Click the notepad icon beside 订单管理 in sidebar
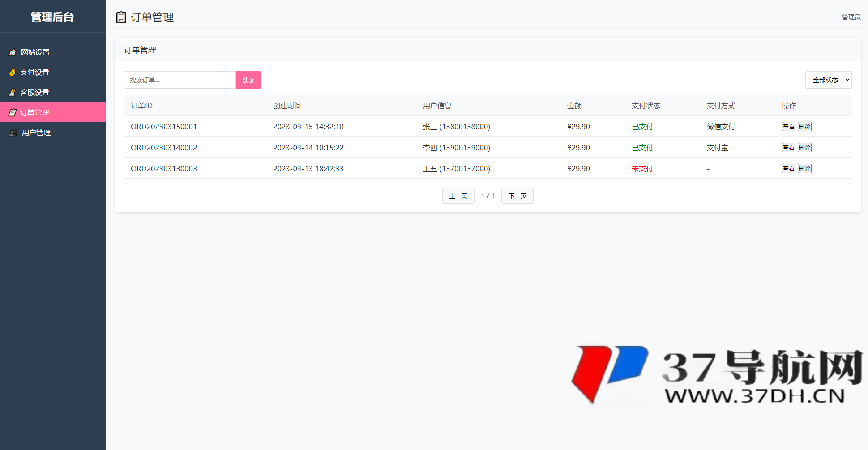 click(13, 113)
